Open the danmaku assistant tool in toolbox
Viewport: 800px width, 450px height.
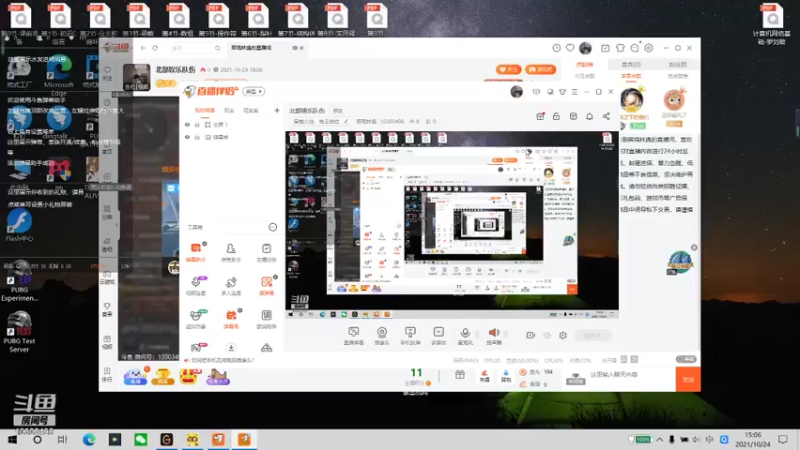click(x=195, y=252)
